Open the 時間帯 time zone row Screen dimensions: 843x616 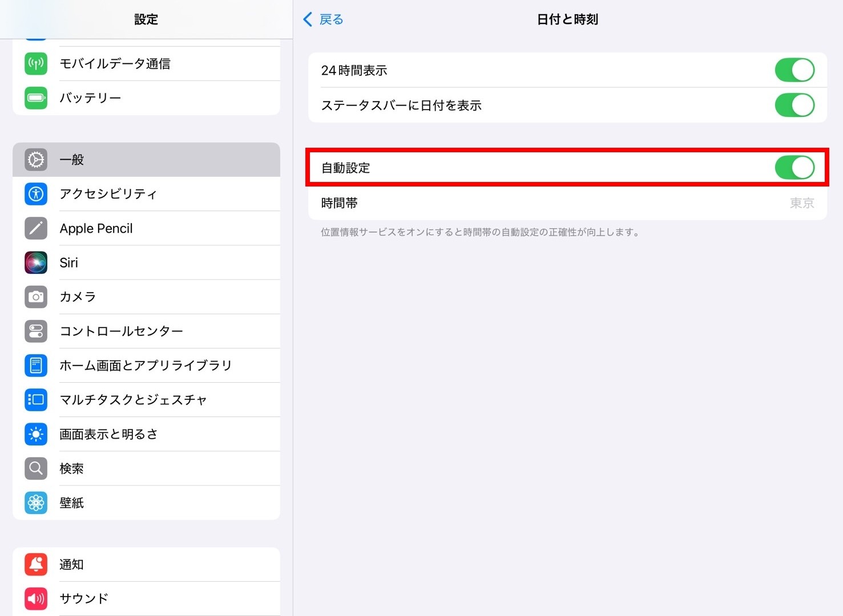[x=567, y=203]
